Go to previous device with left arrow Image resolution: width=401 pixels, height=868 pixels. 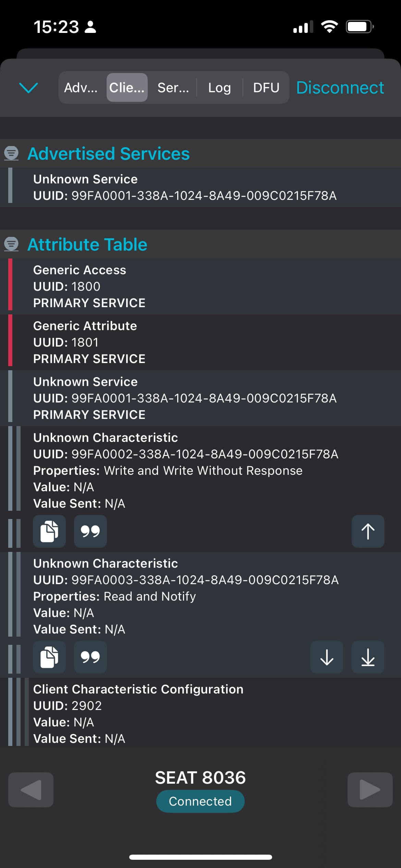pyautogui.click(x=31, y=790)
